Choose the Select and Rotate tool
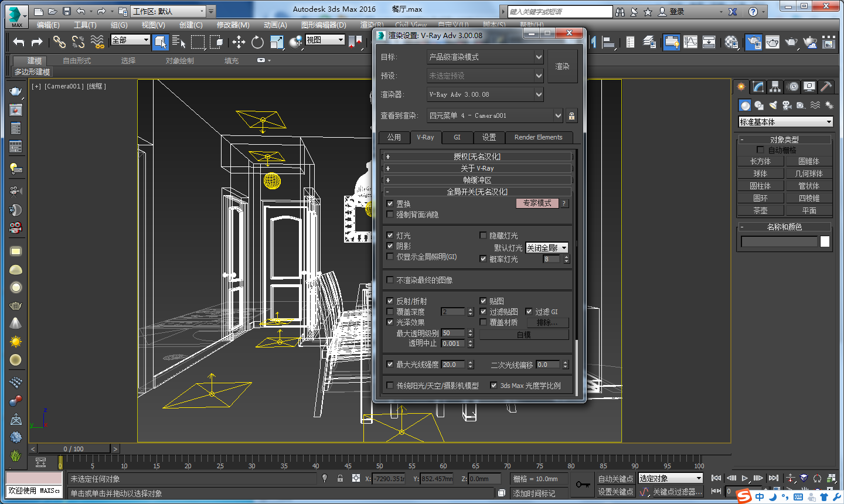844x504 pixels. click(257, 42)
